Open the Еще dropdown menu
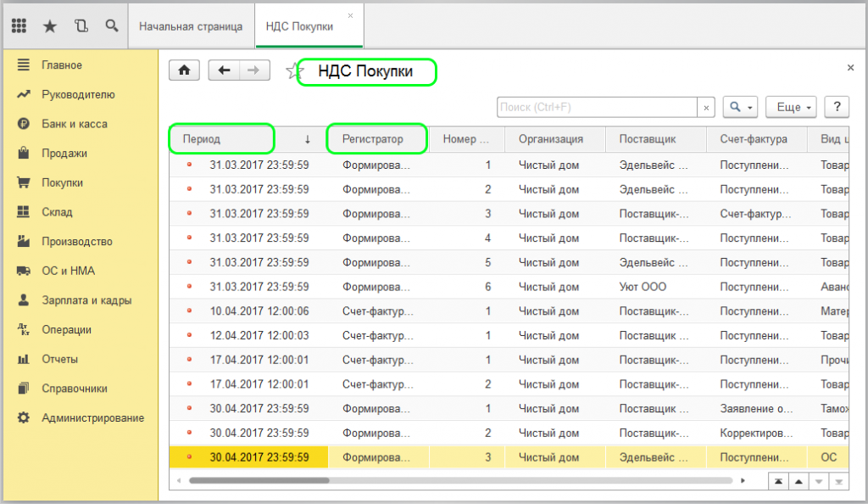 click(790, 108)
